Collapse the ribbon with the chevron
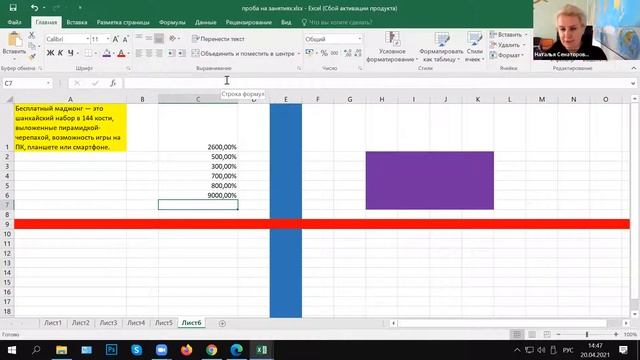 coord(633,68)
